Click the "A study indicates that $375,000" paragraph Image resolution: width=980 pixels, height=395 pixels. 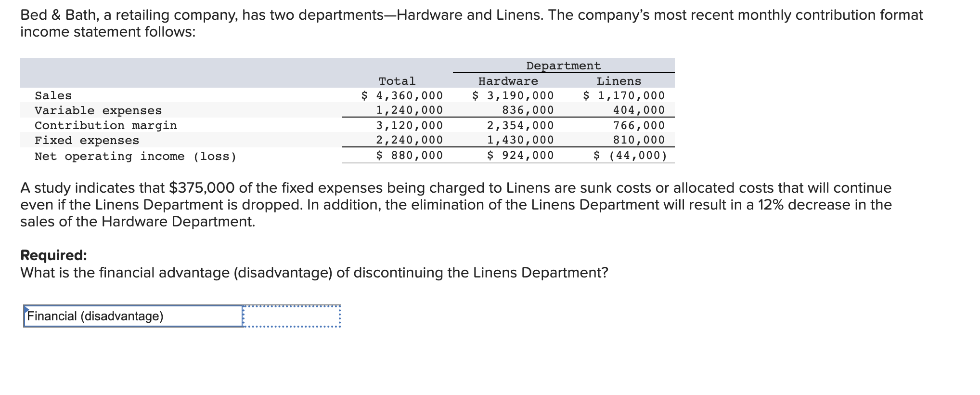(x=456, y=204)
